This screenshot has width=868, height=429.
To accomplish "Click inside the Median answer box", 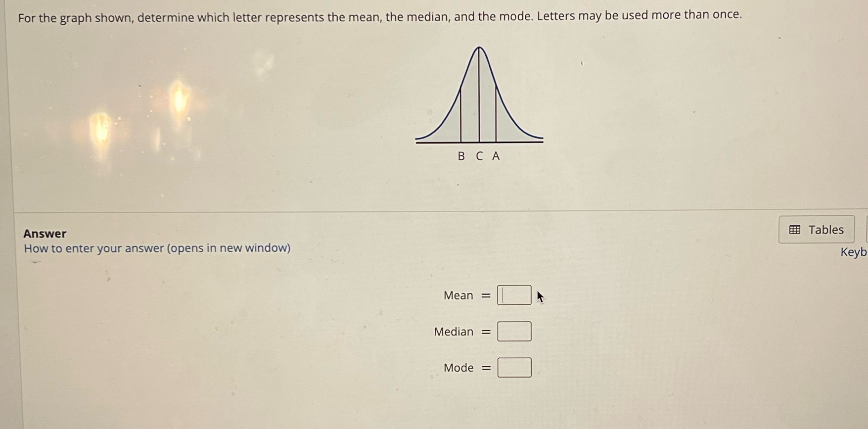I will click(514, 331).
